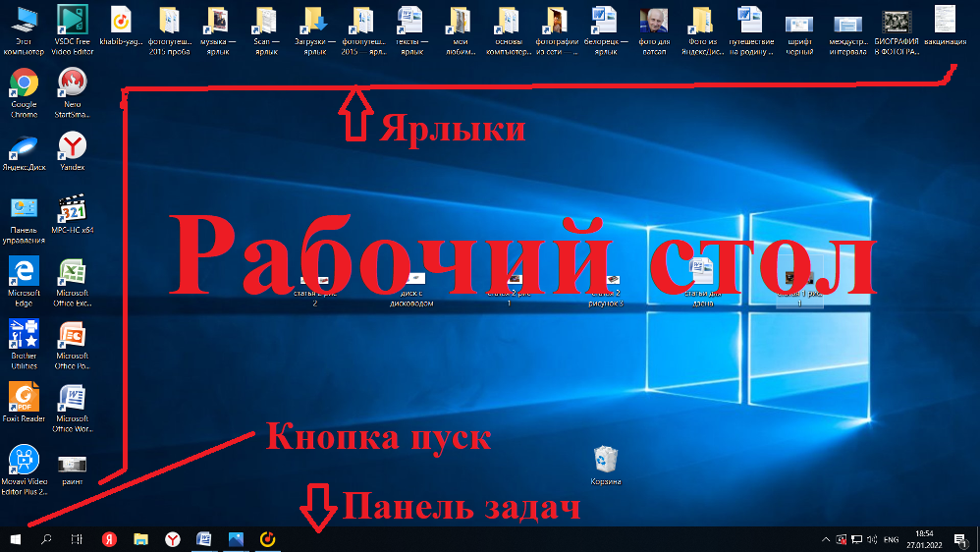The height and width of the screenshot is (552, 980).
Task: Open the 'фотографии из сети' folder shortcut
Action: (x=557, y=29)
